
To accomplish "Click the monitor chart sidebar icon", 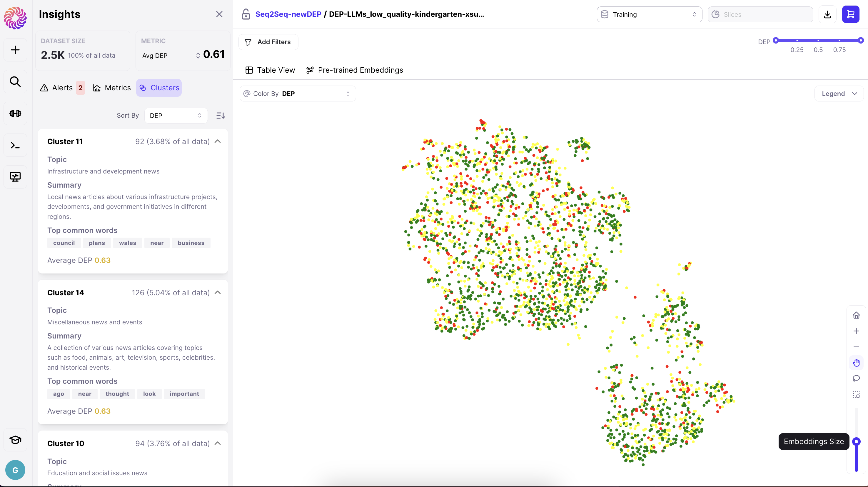I will (15, 177).
